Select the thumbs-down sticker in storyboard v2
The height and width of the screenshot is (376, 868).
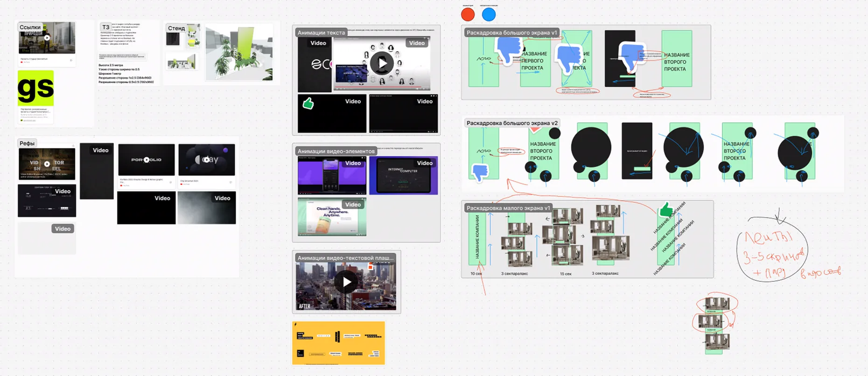click(x=480, y=172)
